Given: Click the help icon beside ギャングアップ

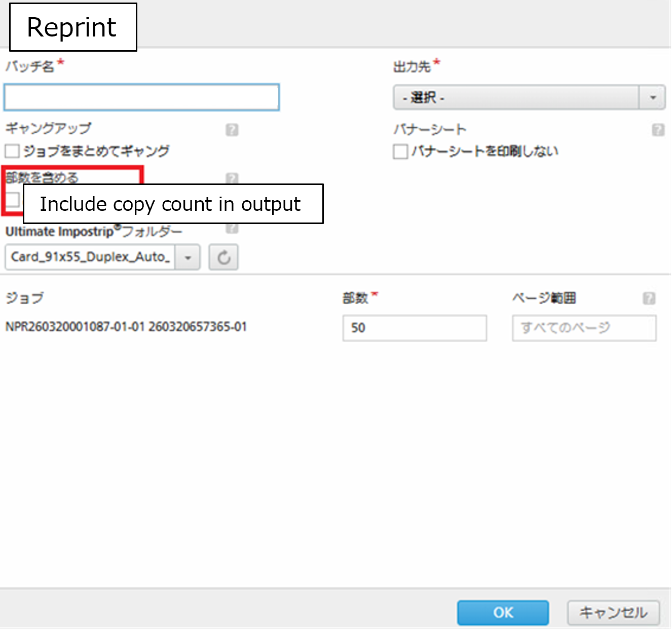Looking at the screenshot, I should coord(232,130).
